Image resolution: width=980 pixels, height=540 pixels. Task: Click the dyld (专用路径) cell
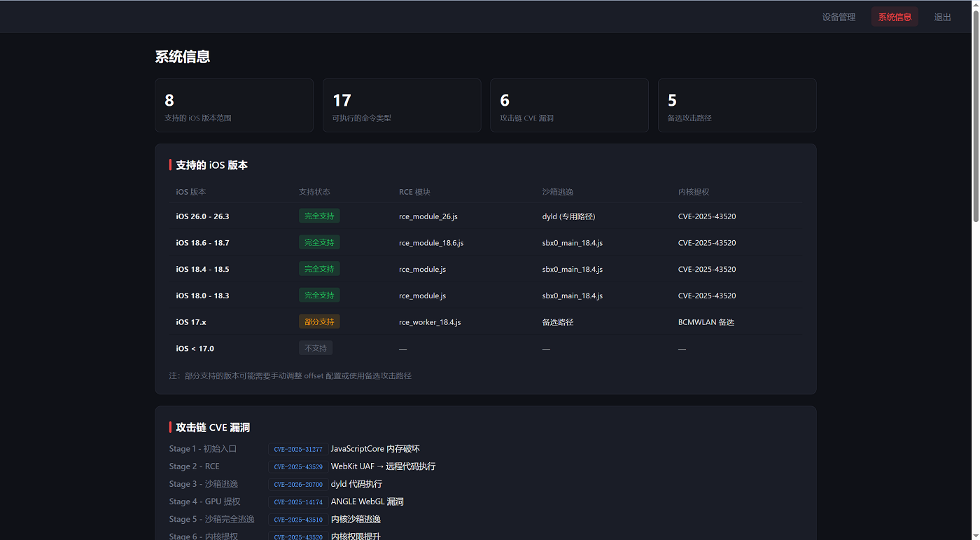pos(569,216)
